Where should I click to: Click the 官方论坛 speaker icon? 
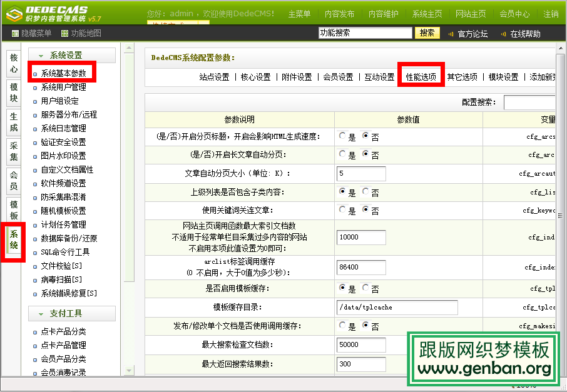click(450, 34)
